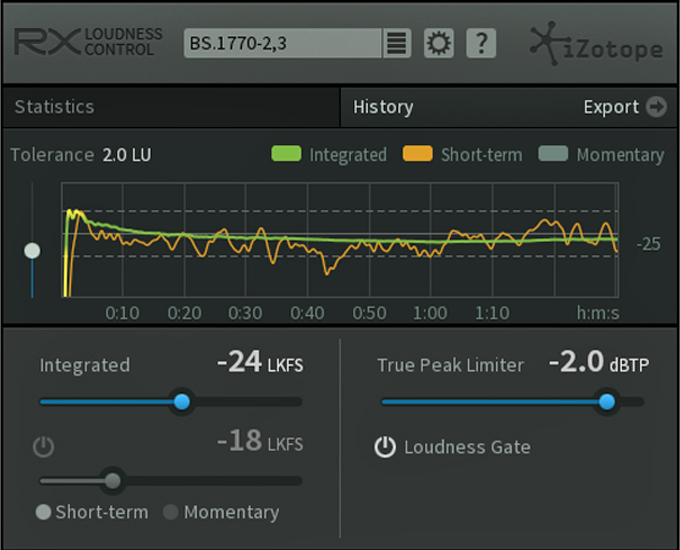
Task: Open the BS.1770-2,3 preset dropdown
Action: (282, 43)
